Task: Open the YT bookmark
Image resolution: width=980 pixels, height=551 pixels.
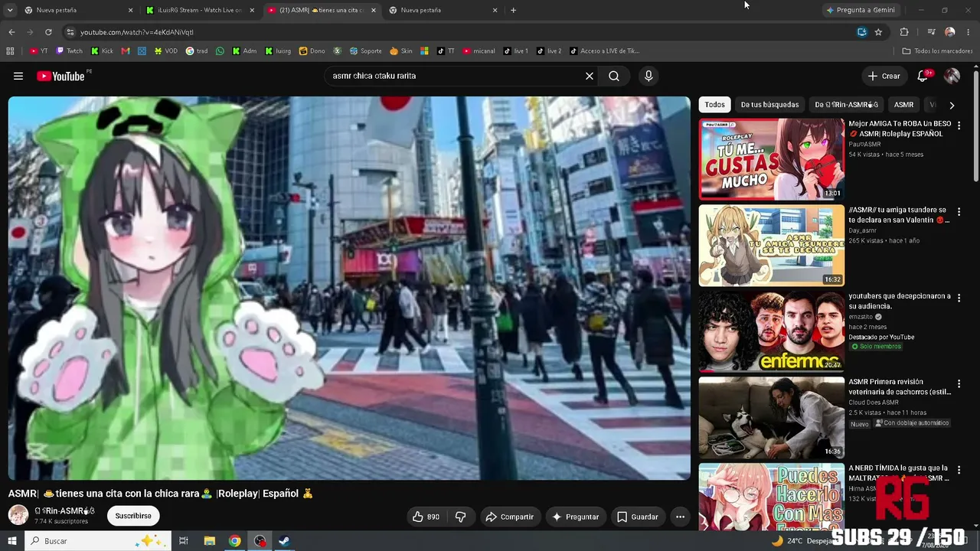Action: 39,51
